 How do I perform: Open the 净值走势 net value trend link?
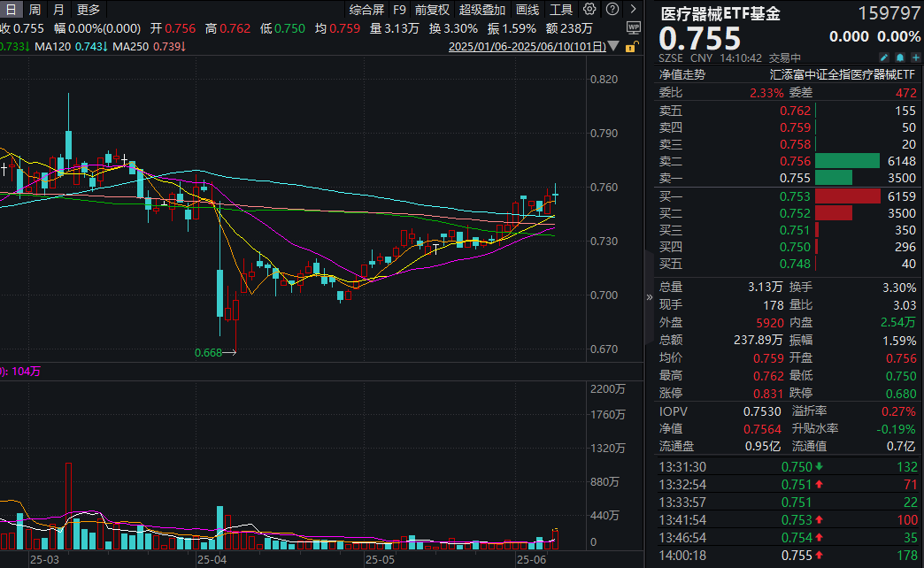point(682,75)
